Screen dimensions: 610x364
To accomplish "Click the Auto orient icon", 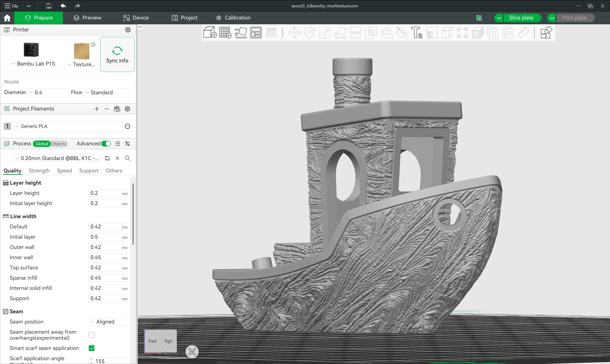I will [x=241, y=33].
